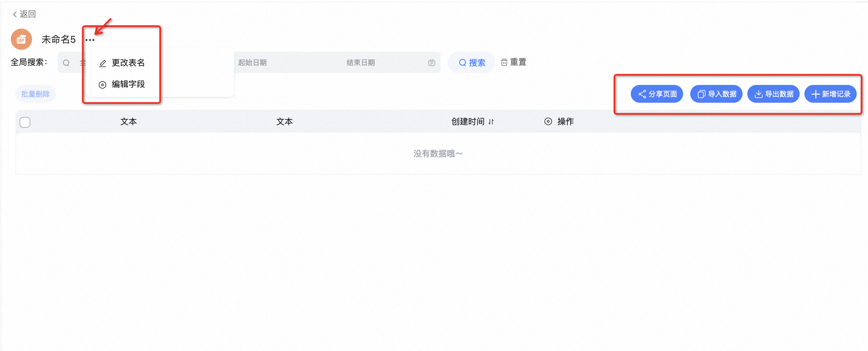Click the 批量删除 batch delete button
This screenshot has width=868, height=351.
[35, 94]
